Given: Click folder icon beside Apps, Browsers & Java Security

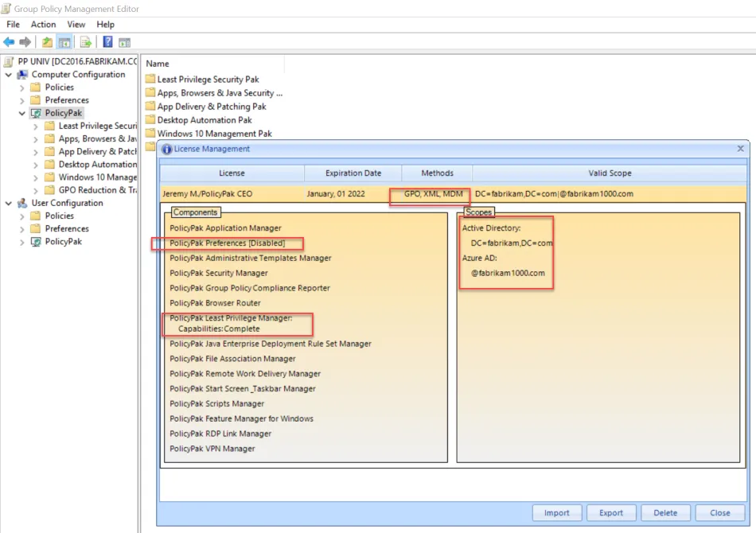Looking at the screenshot, I should coord(150,92).
